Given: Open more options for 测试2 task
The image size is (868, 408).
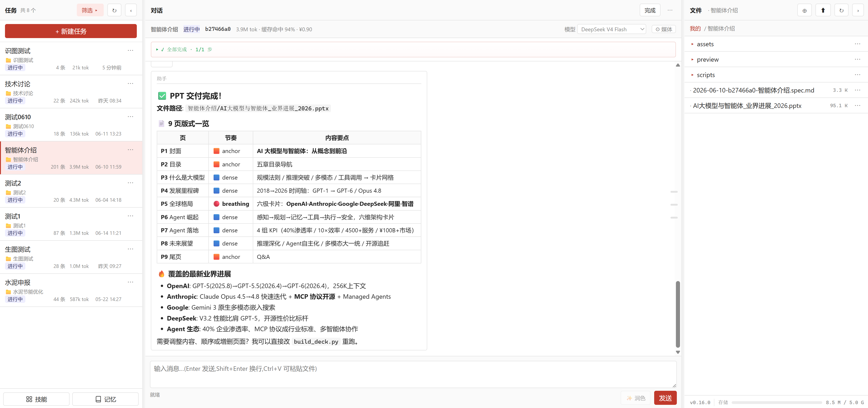Looking at the screenshot, I should 130,183.
